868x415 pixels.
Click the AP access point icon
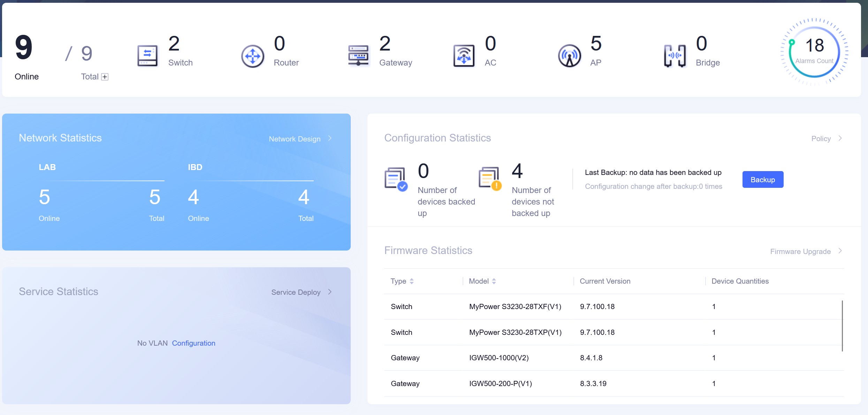coord(570,56)
